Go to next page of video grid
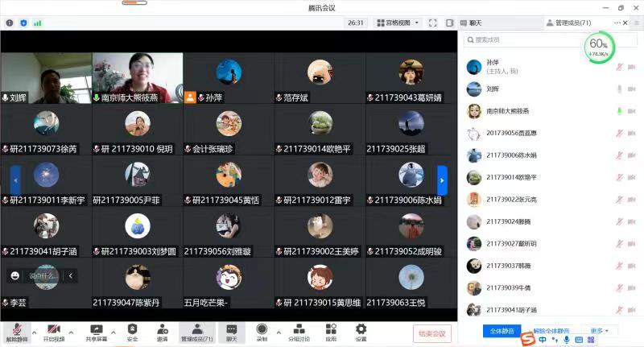The width and height of the screenshot is (644, 347). pyautogui.click(x=441, y=179)
